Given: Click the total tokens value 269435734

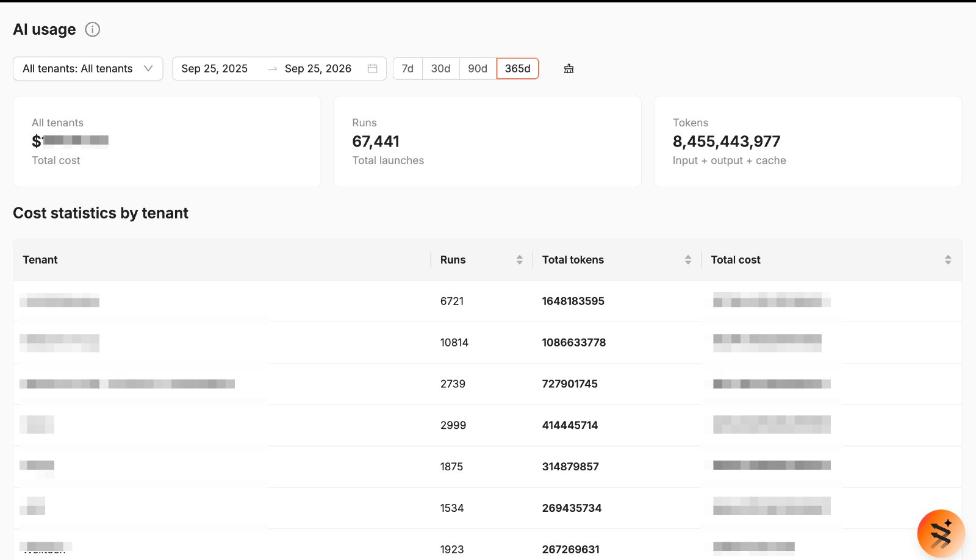Looking at the screenshot, I should (x=572, y=508).
